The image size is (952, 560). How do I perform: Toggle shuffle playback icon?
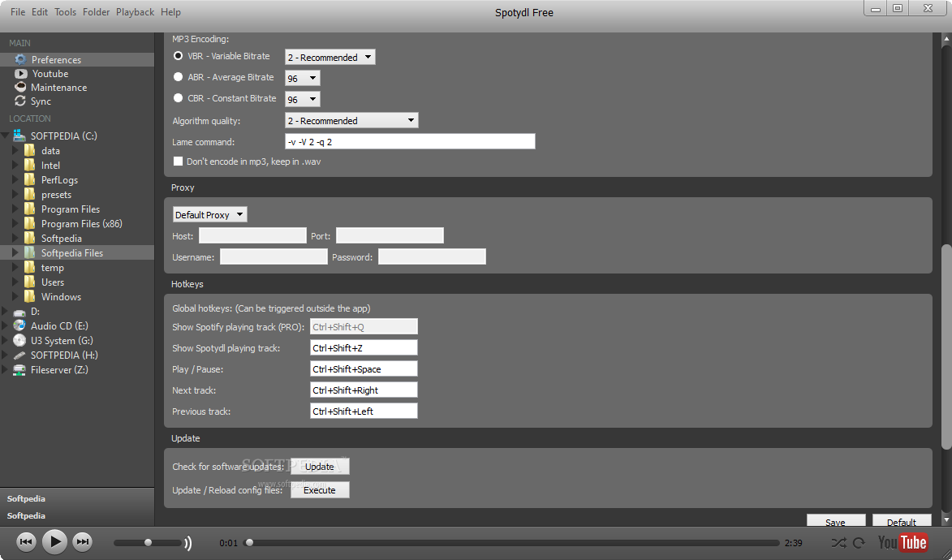pyautogui.click(x=838, y=542)
